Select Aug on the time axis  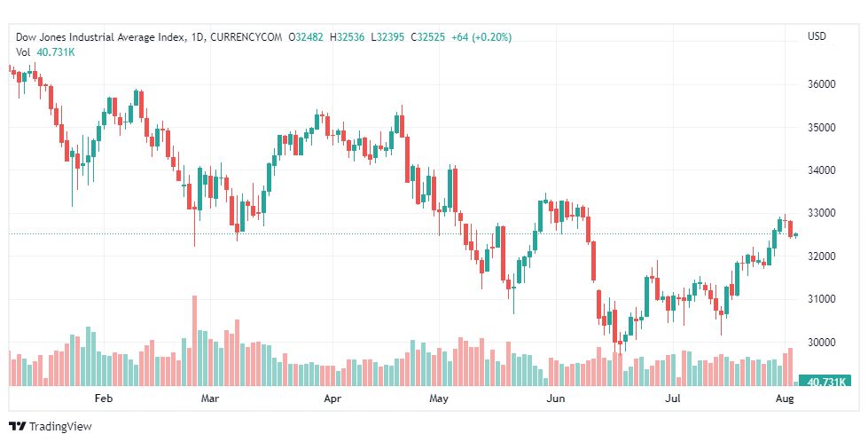coord(786,399)
